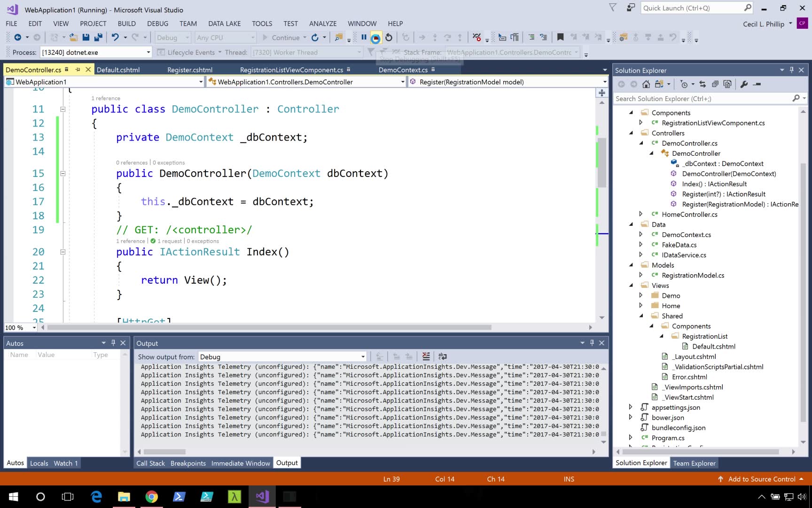Viewport: 812px width, 508px height.
Task: Open the DEBUG menu
Action: click(157, 24)
